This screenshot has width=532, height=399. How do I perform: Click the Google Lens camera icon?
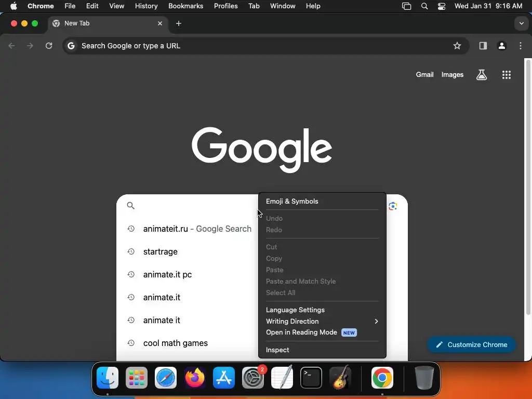pyautogui.click(x=393, y=206)
